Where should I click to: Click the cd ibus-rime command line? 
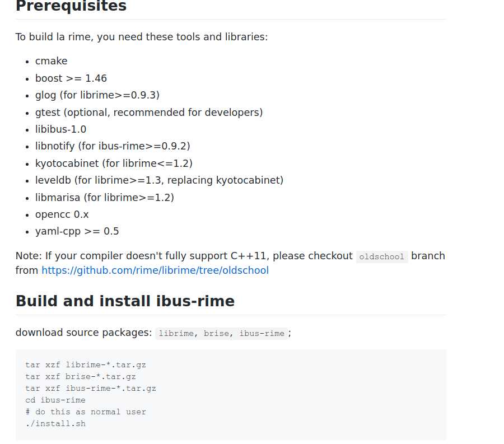[x=55, y=400]
